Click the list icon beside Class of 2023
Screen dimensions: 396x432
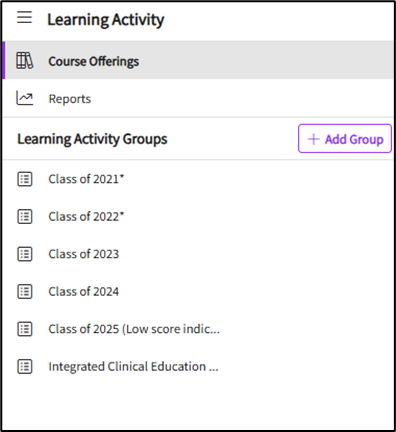pos(25,254)
